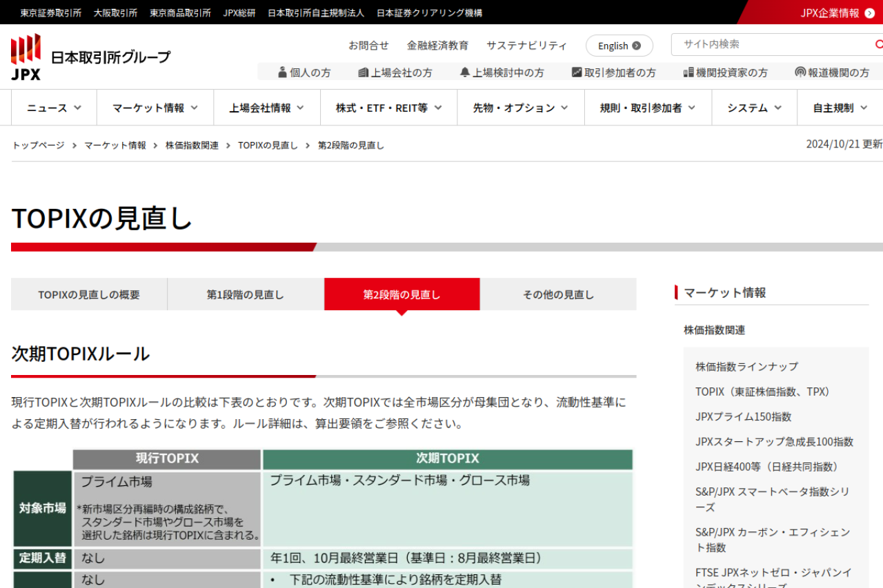Image resolution: width=883 pixels, height=588 pixels.
Task: Open JPX日経400等(日経共同指数) link
Action: 769,467
